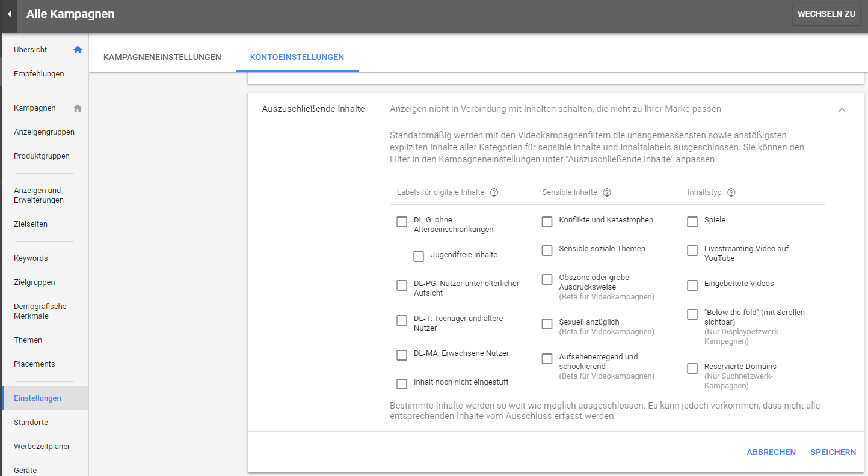Check Jugendfreie Inhalte

pyautogui.click(x=419, y=257)
